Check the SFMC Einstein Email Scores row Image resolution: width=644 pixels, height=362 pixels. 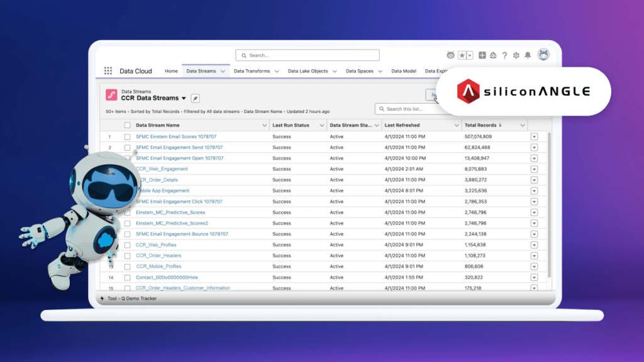pos(127,136)
